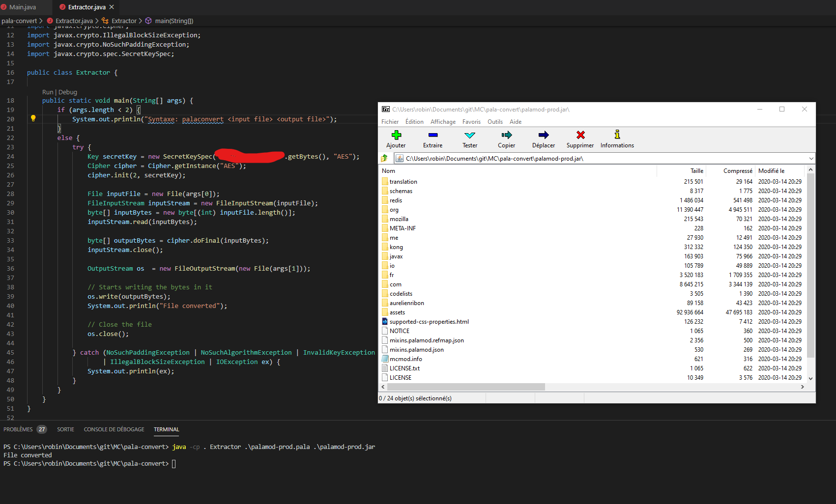The width and height of the screenshot is (836, 504).
Task: Select the codelists folder row
Action: [593, 293]
